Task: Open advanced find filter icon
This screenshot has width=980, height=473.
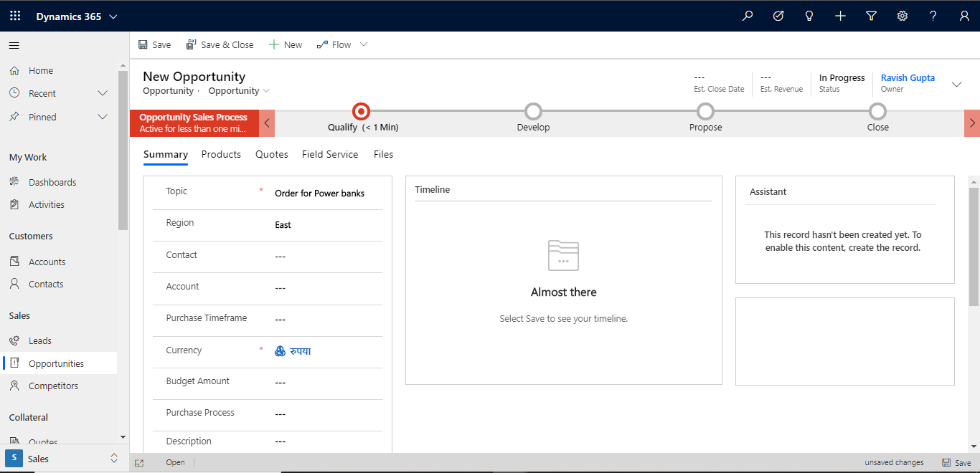Action: click(872, 16)
